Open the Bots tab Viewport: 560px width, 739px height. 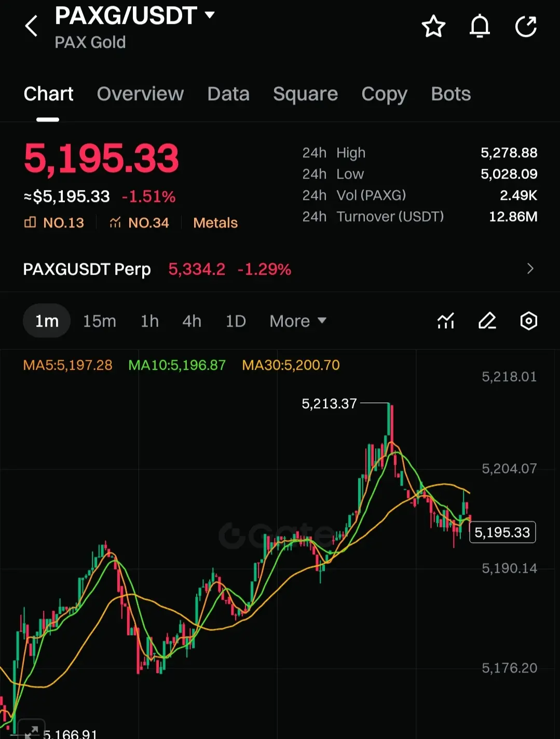coord(450,94)
